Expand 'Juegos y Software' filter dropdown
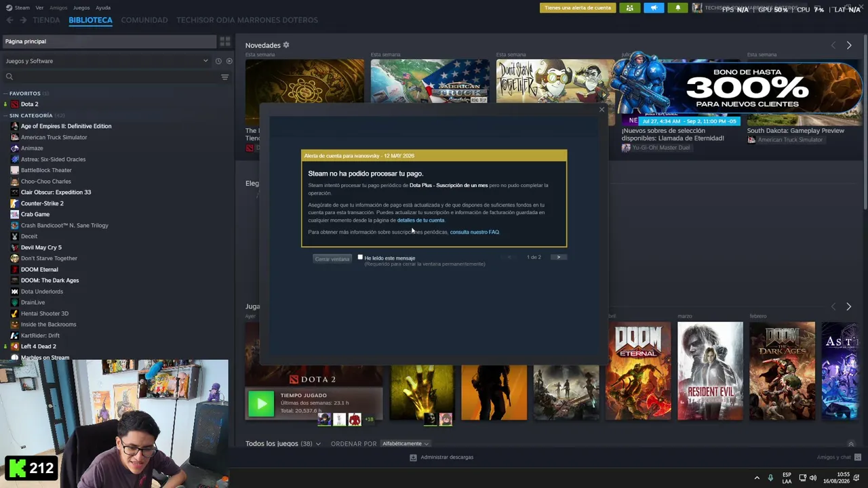The image size is (868, 488). 106,61
